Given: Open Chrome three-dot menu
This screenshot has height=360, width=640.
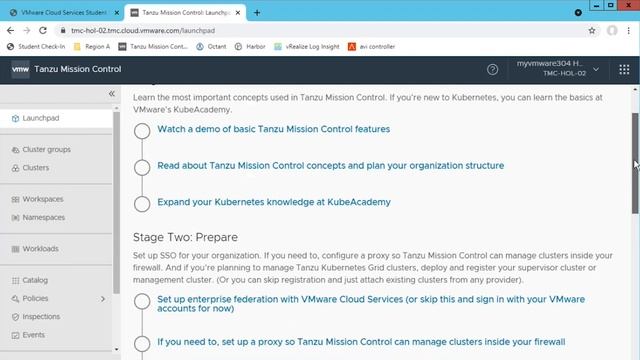Looking at the screenshot, I should (629, 31).
